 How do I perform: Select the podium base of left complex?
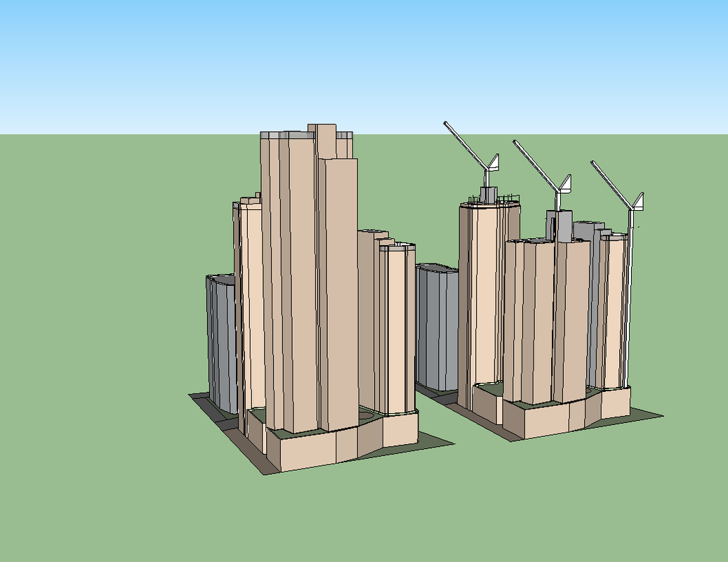point(332,441)
